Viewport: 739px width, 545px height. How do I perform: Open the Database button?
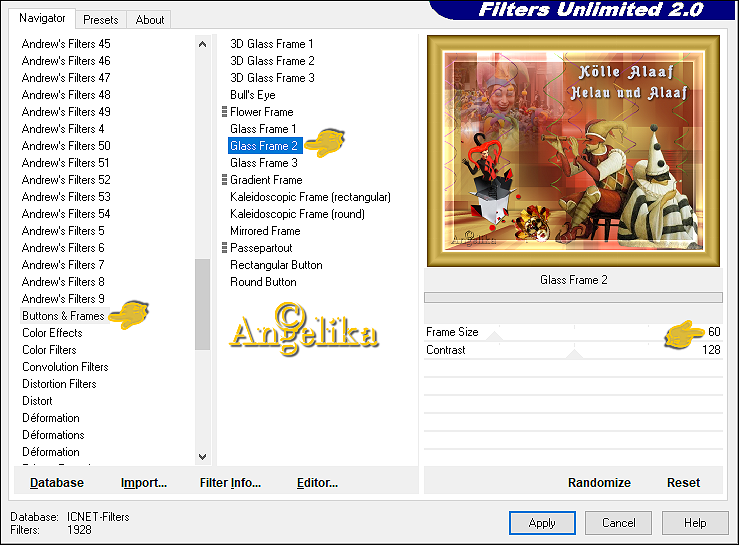click(x=57, y=482)
